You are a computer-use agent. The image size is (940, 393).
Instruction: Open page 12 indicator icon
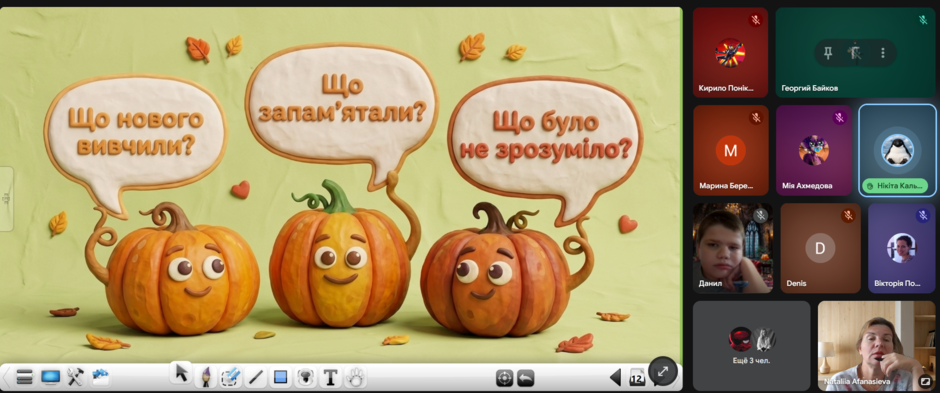click(x=636, y=377)
